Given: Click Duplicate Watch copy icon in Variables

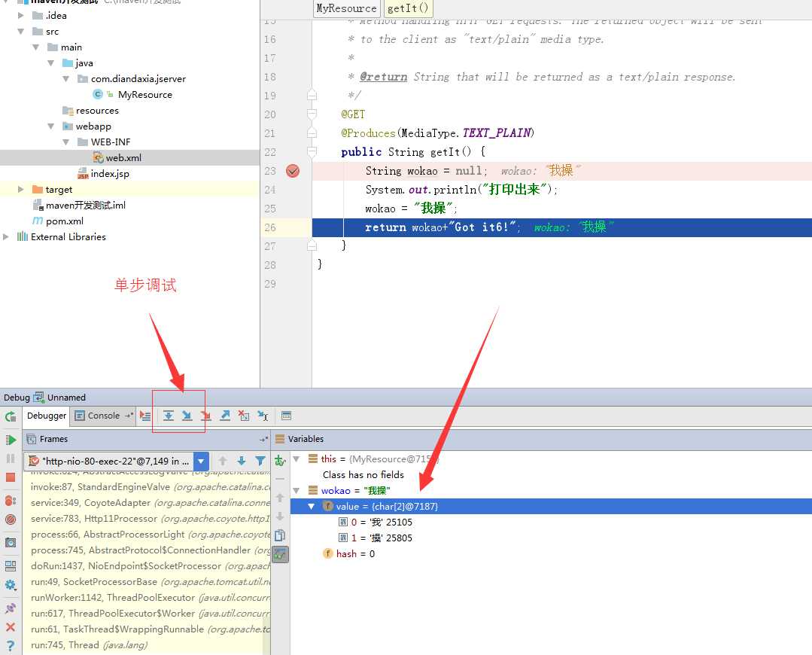Looking at the screenshot, I should (280, 535).
